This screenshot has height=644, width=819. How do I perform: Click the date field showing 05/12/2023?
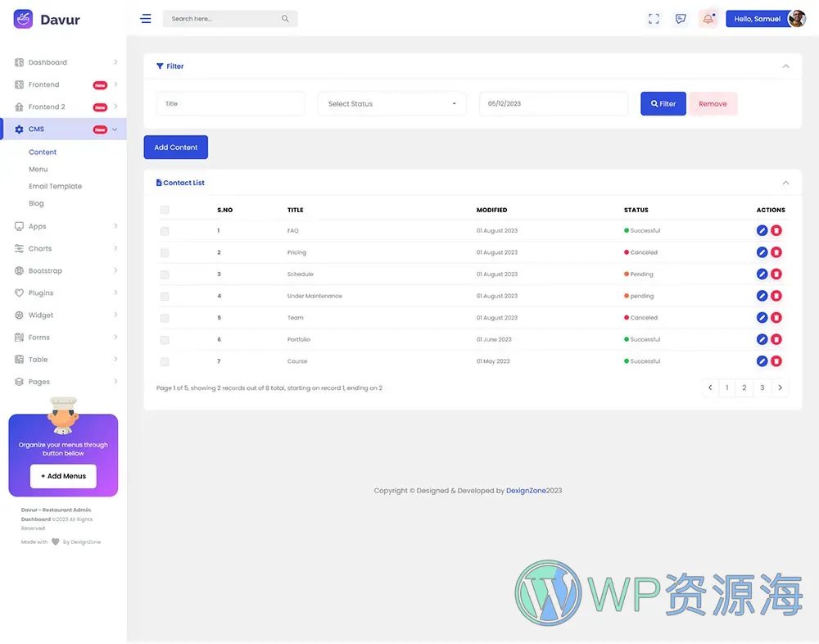point(553,103)
